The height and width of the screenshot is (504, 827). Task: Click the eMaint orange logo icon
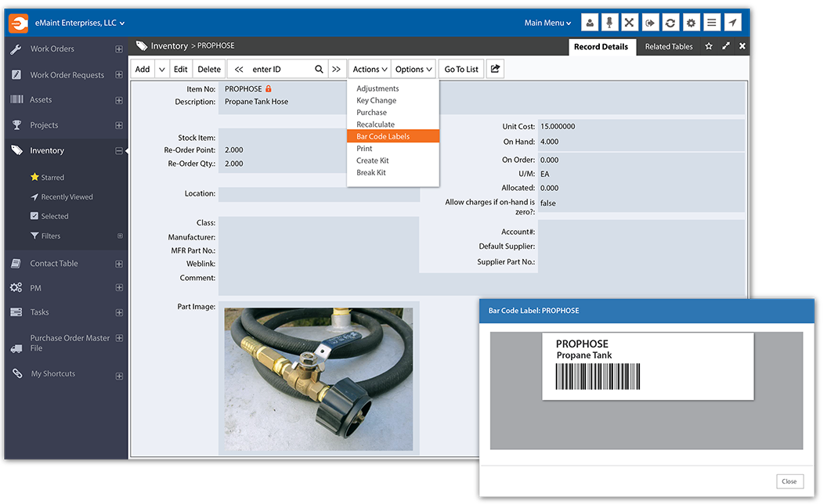click(19, 23)
